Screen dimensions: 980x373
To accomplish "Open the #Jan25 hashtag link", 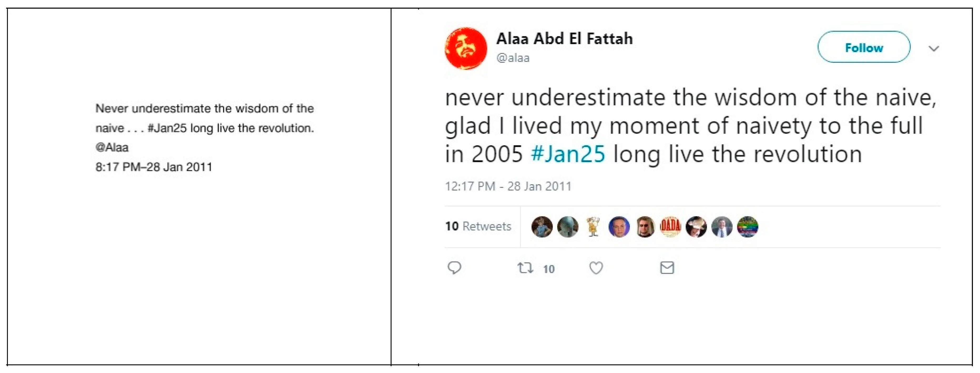I will point(568,154).
